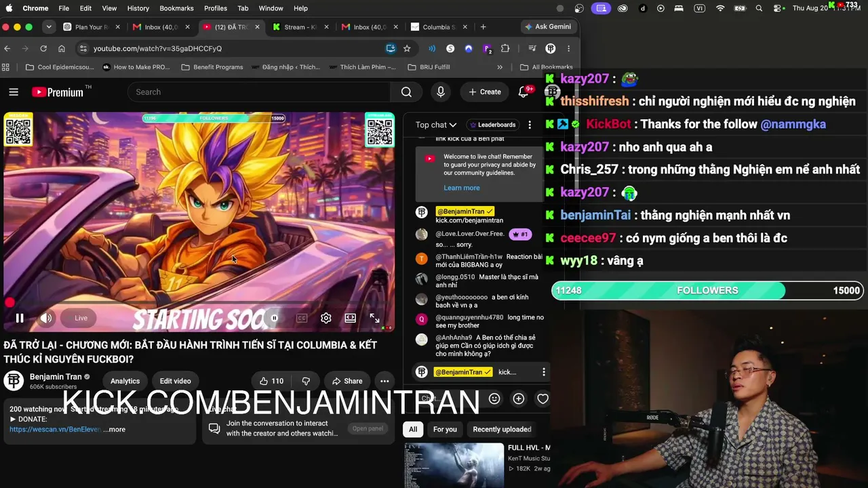Open the All Bookmarks folder
Viewport: 868px width, 488px height.
(x=547, y=67)
